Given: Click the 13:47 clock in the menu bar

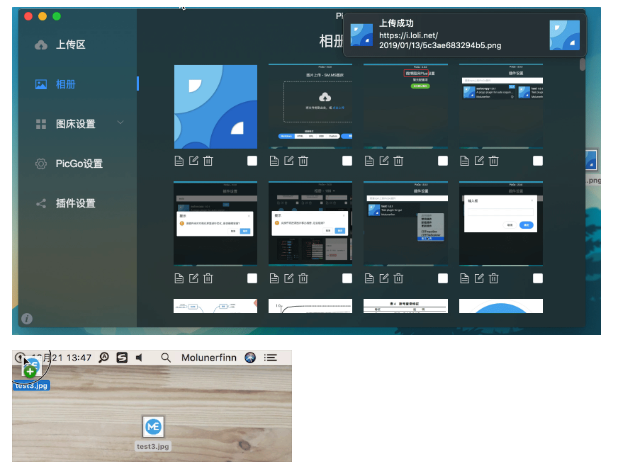Looking at the screenshot, I should (79, 358).
